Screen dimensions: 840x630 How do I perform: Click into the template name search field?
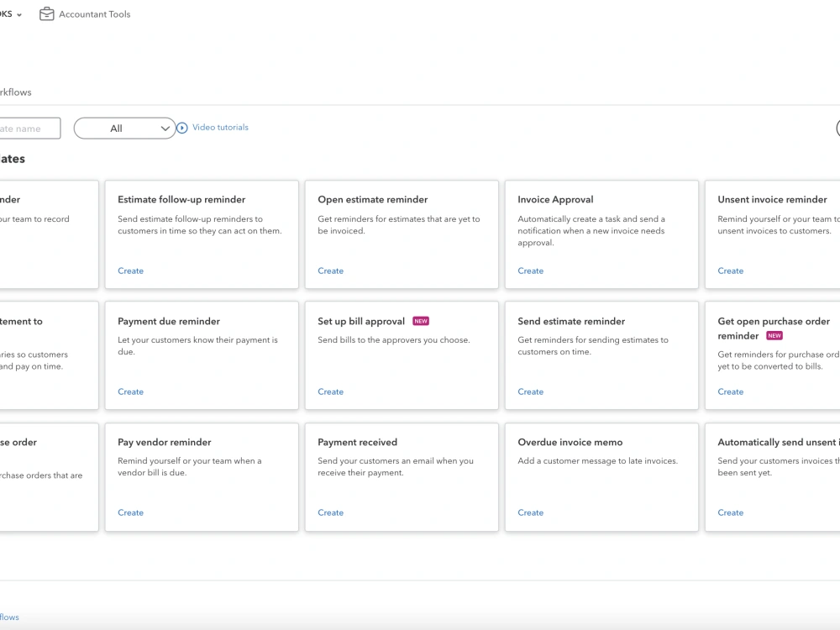tap(29, 128)
